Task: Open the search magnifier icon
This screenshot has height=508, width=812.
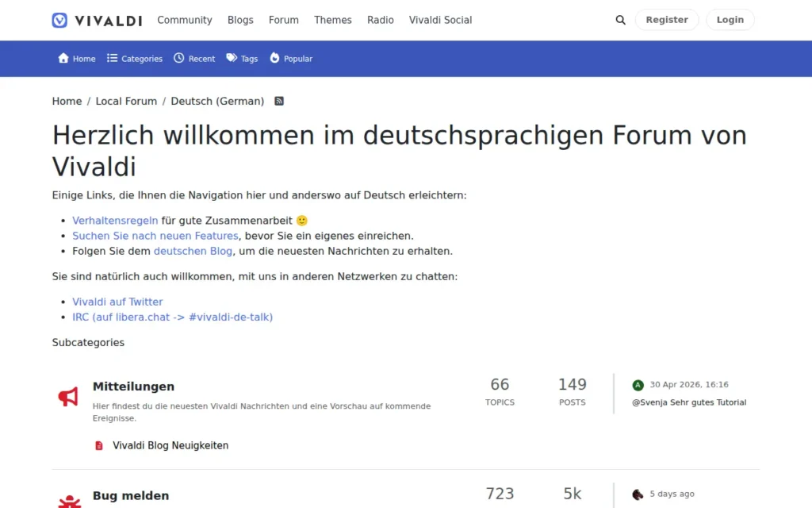Action: tap(620, 20)
